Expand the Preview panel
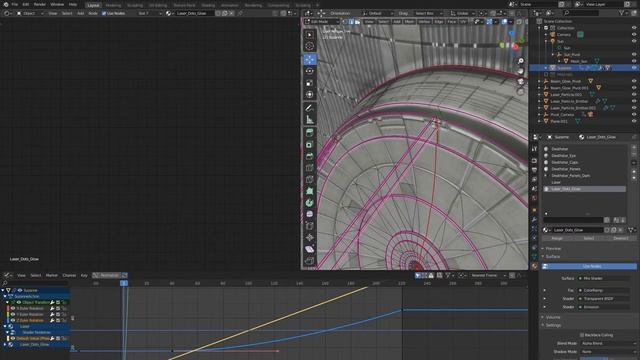640x360 pixels. click(553, 249)
